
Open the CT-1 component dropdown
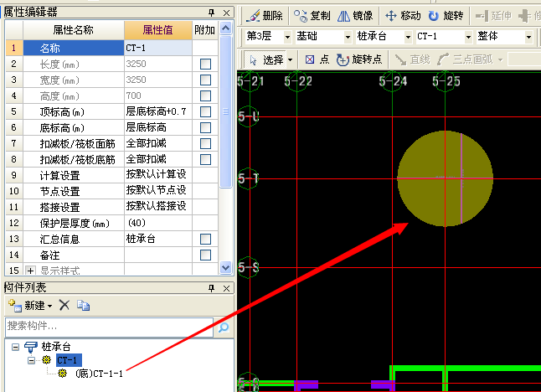468,37
